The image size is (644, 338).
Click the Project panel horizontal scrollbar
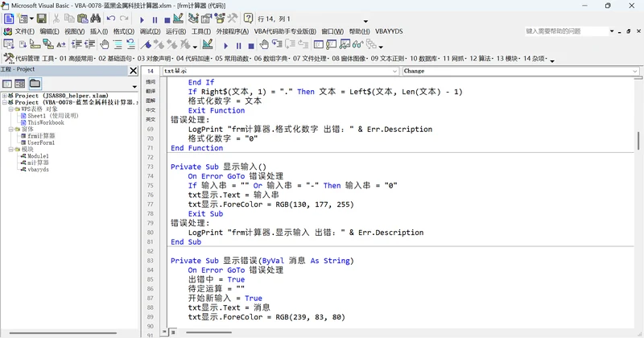[63, 333]
